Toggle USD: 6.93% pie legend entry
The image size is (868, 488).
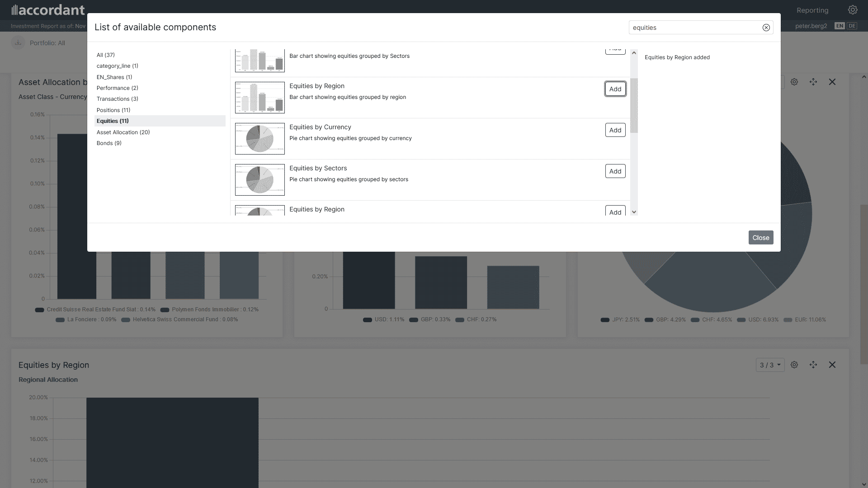[x=758, y=320]
